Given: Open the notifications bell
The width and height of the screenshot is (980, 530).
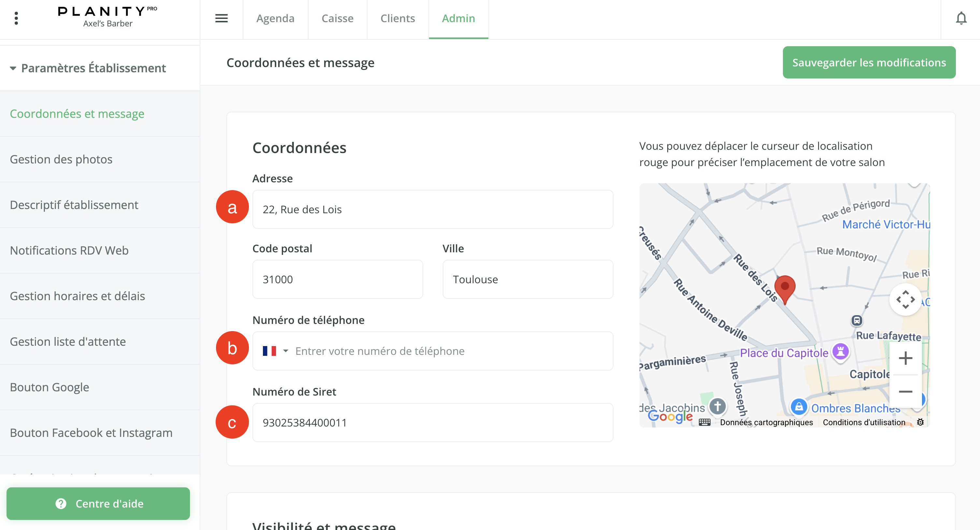Looking at the screenshot, I should 961,18.
